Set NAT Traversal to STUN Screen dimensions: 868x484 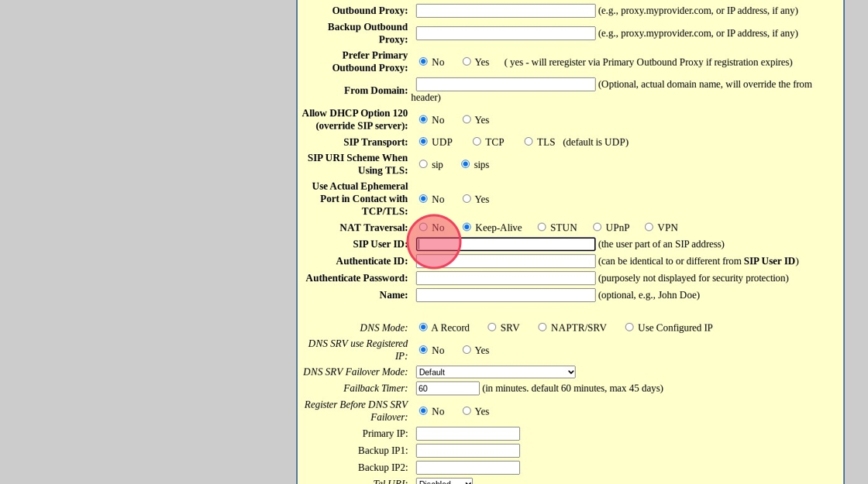[542, 228]
